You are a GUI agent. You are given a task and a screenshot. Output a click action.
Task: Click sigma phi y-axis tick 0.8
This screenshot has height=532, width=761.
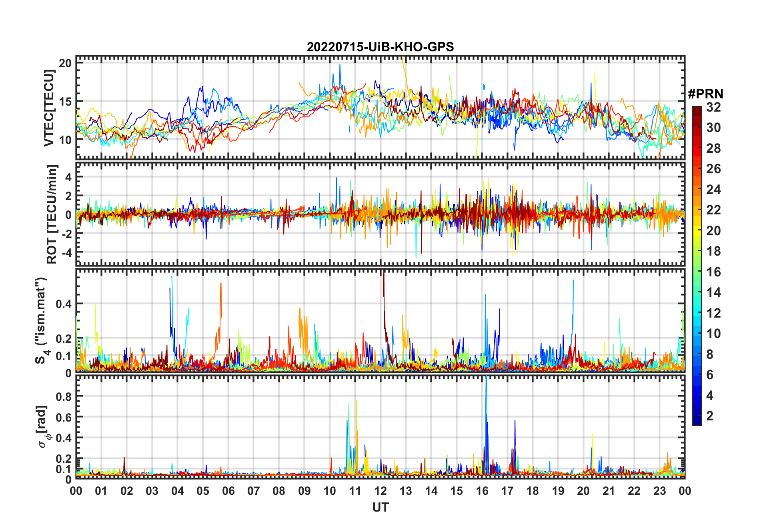coord(64,396)
